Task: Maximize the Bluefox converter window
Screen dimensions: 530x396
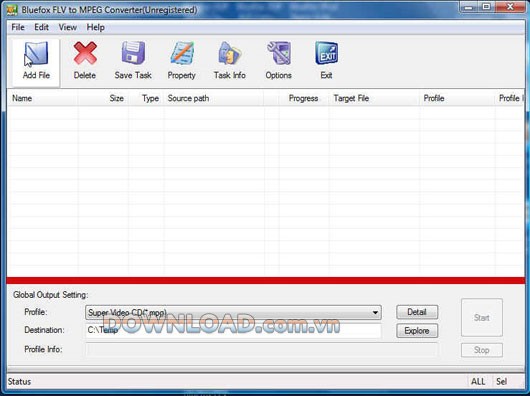Action: pyautogui.click(x=486, y=7)
